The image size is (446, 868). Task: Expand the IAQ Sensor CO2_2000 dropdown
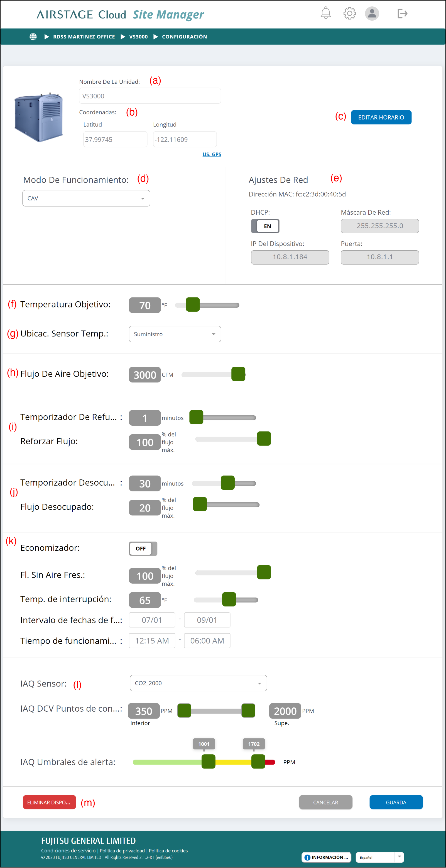click(198, 683)
